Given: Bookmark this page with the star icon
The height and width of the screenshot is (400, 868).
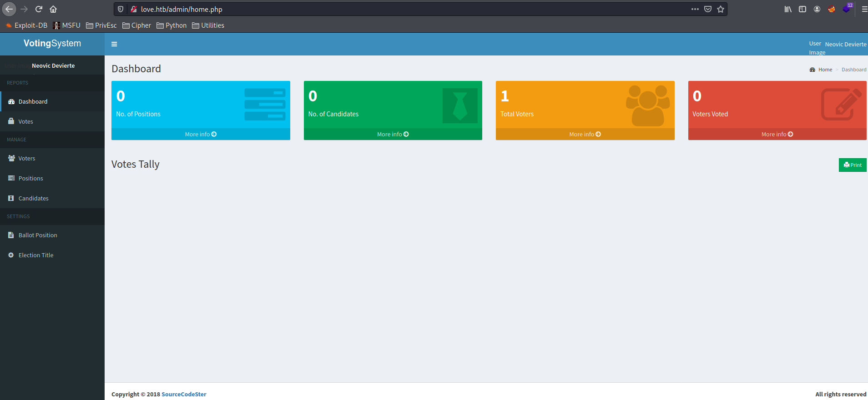Looking at the screenshot, I should coord(721,9).
